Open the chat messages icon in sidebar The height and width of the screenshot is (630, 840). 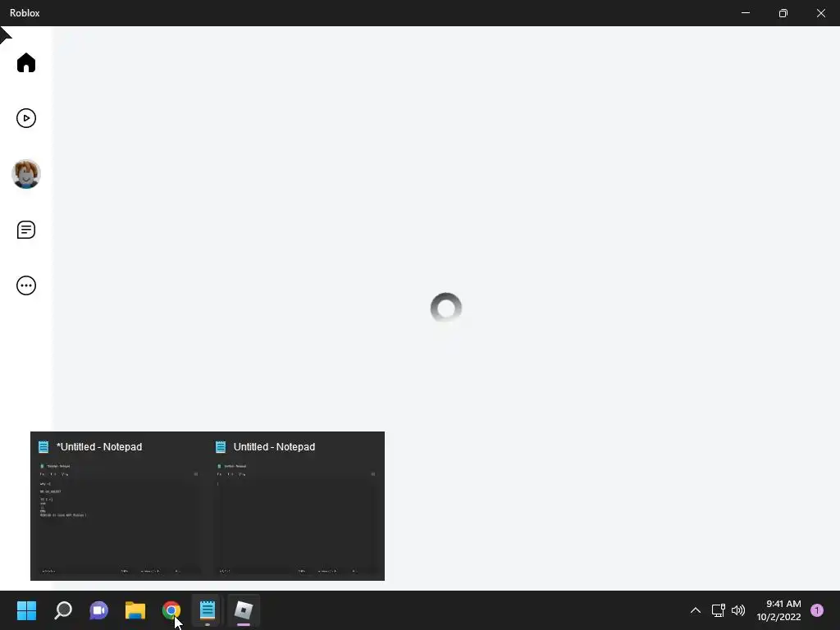point(25,230)
